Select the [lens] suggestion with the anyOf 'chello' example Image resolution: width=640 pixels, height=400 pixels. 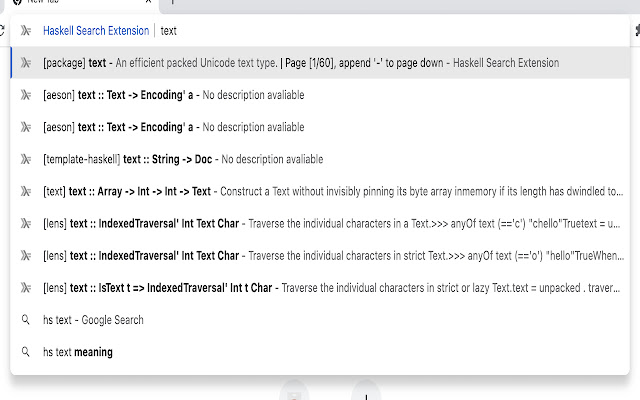[x=320, y=224]
